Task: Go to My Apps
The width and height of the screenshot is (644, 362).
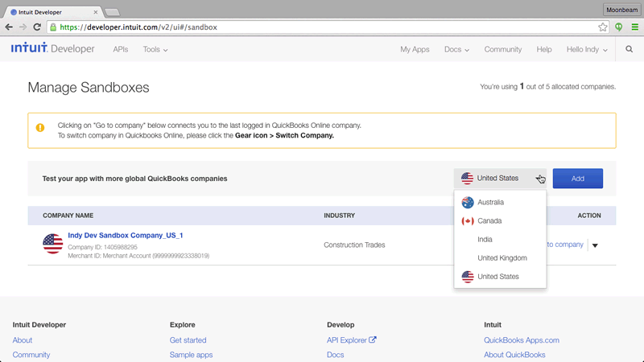Action: click(x=415, y=49)
